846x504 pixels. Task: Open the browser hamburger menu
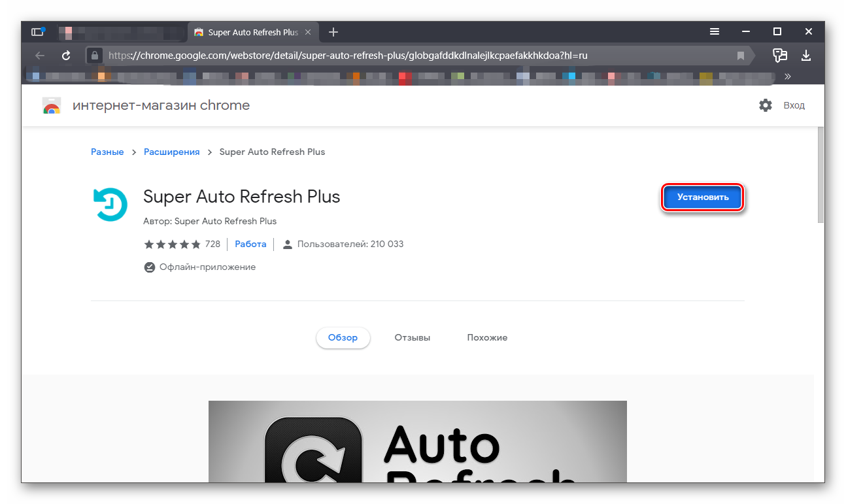pos(715,31)
